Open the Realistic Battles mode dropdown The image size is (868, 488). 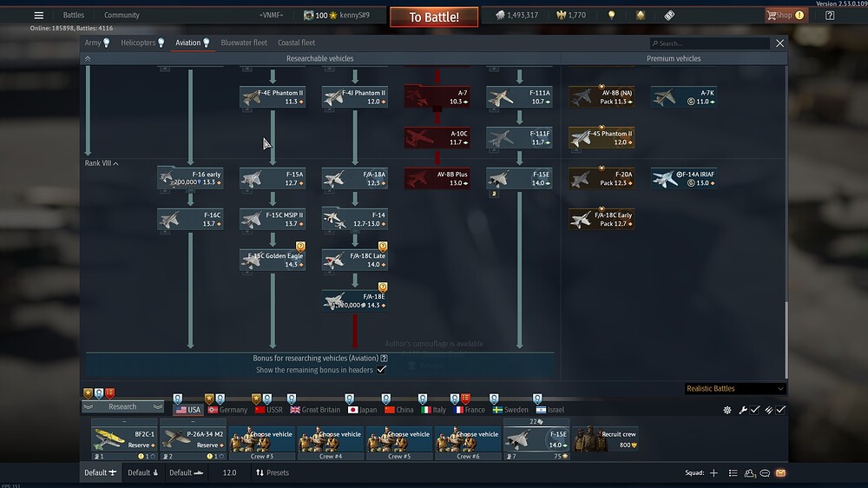pyautogui.click(x=734, y=389)
